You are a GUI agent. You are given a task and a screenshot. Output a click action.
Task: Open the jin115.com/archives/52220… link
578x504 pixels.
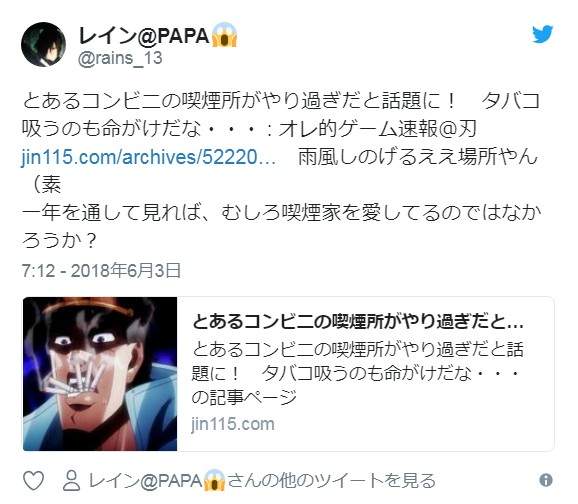[149, 157]
